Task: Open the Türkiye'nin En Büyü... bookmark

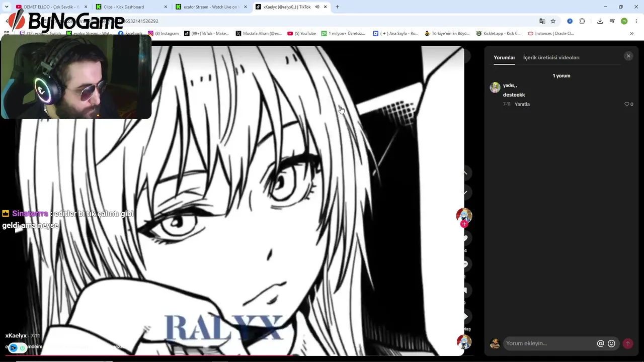Action: (447, 34)
